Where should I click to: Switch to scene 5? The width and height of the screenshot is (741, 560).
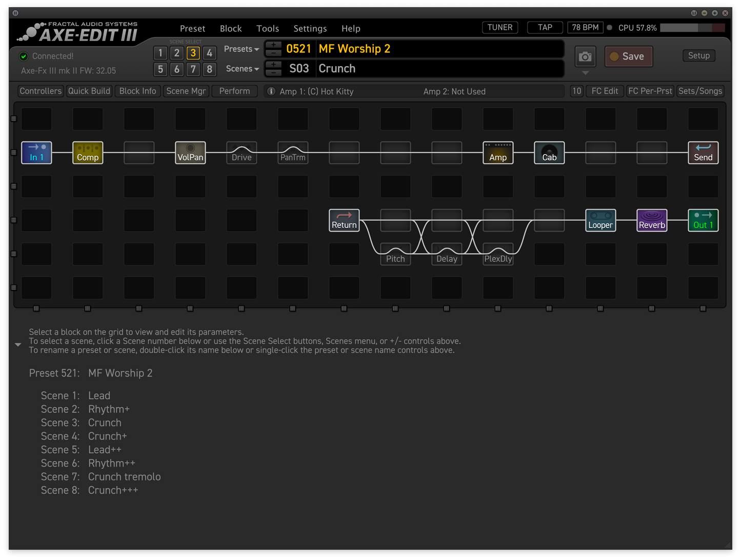coord(161,69)
